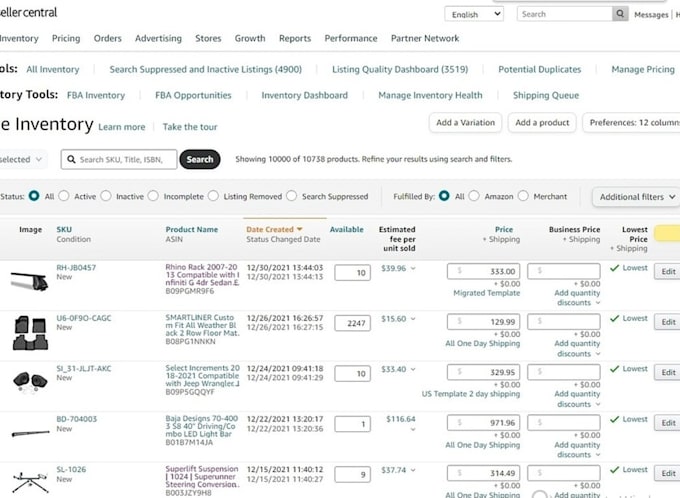Image resolution: width=680 pixels, height=498 pixels.
Task: Expand quantity discounts for RH-JB0457 row
Action: (x=598, y=303)
